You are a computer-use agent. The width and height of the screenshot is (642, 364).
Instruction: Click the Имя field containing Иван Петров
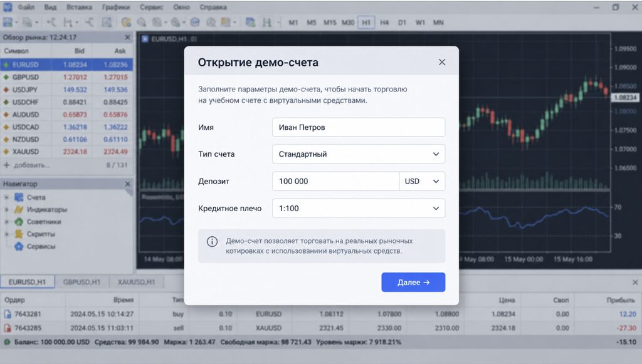pos(358,127)
